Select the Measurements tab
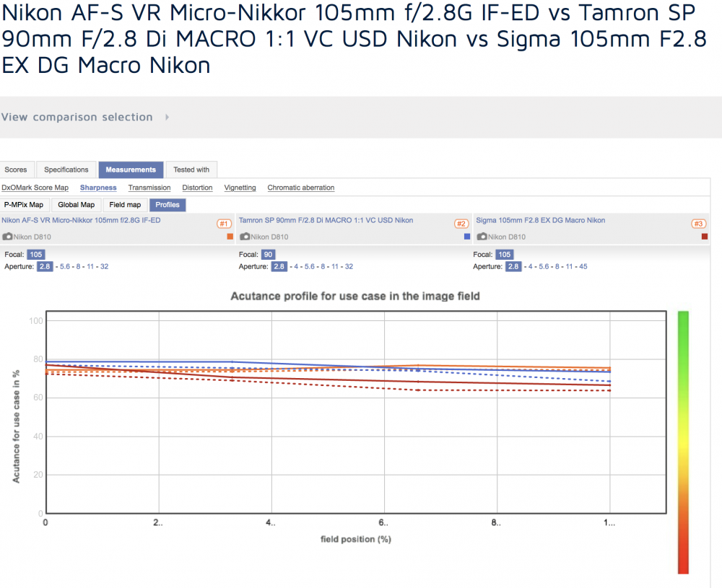The image size is (722, 588). click(x=131, y=170)
